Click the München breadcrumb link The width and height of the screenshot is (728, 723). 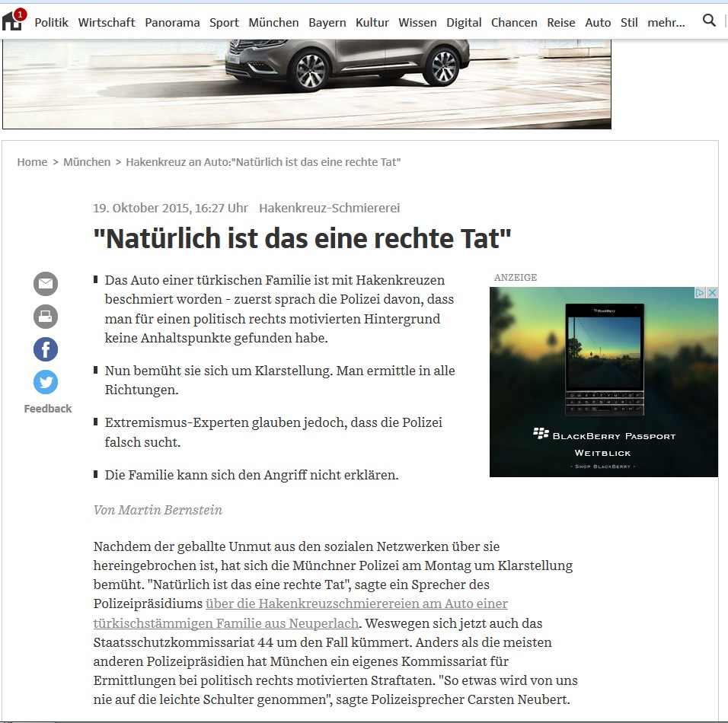pyautogui.click(x=87, y=162)
